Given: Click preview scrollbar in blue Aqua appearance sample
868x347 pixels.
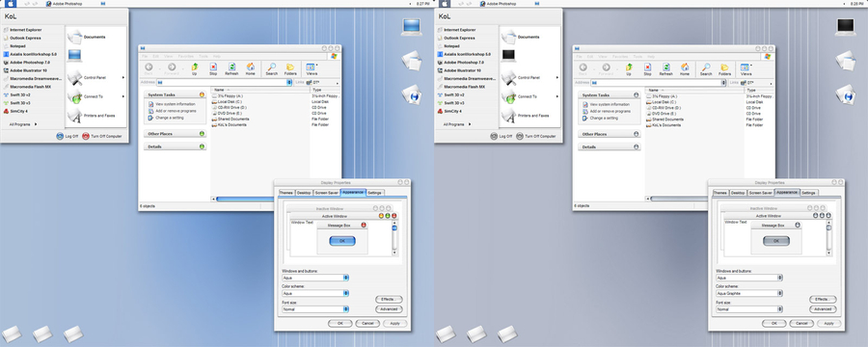Looking at the screenshot, I should point(394,237).
